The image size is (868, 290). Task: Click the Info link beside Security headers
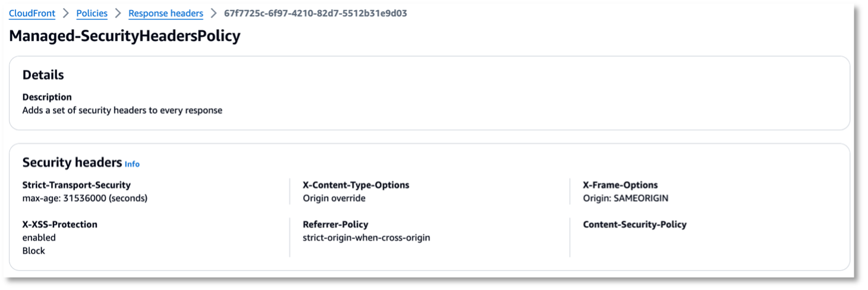[132, 164]
